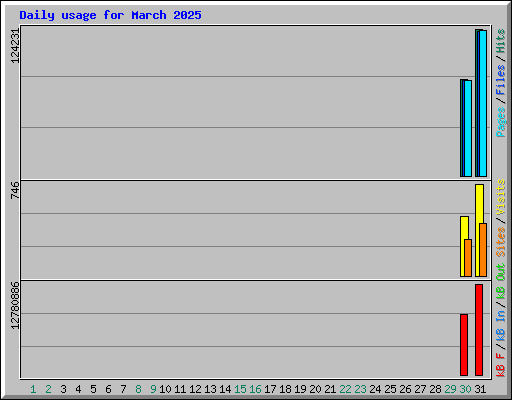Click day 6 on the x-axis
The width and height of the screenshot is (512, 400).
pyautogui.click(x=108, y=389)
